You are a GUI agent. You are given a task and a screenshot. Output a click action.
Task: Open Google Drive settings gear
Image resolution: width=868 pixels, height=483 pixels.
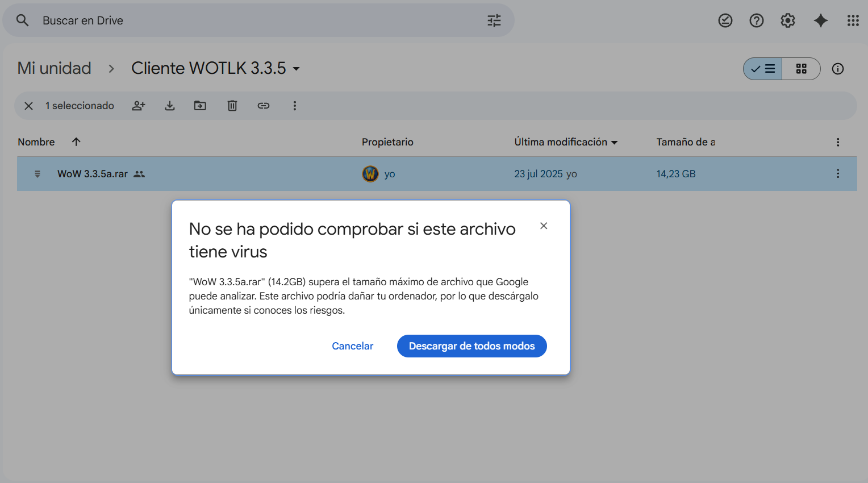click(788, 20)
